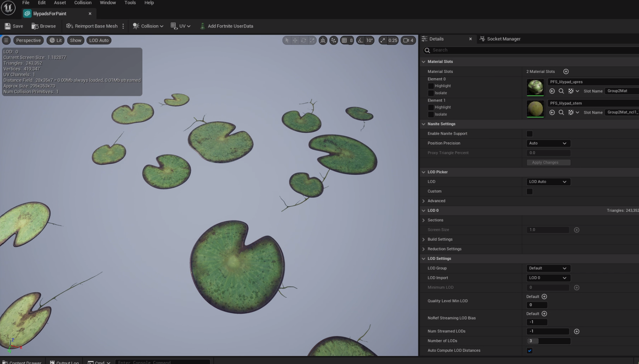Open the Position Precision dropdown
This screenshot has width=639, height=364.
[x=548, y=143]
